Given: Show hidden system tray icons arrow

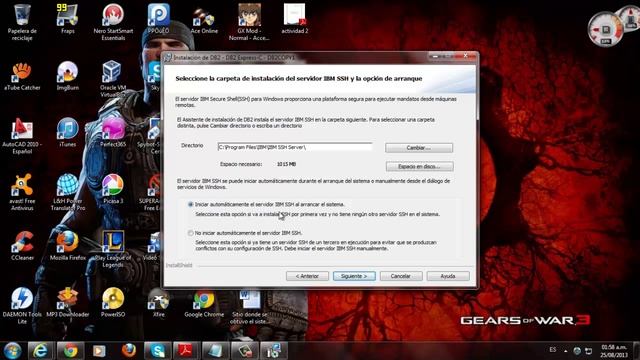Looking at the screenshot, I should [566, 351].
